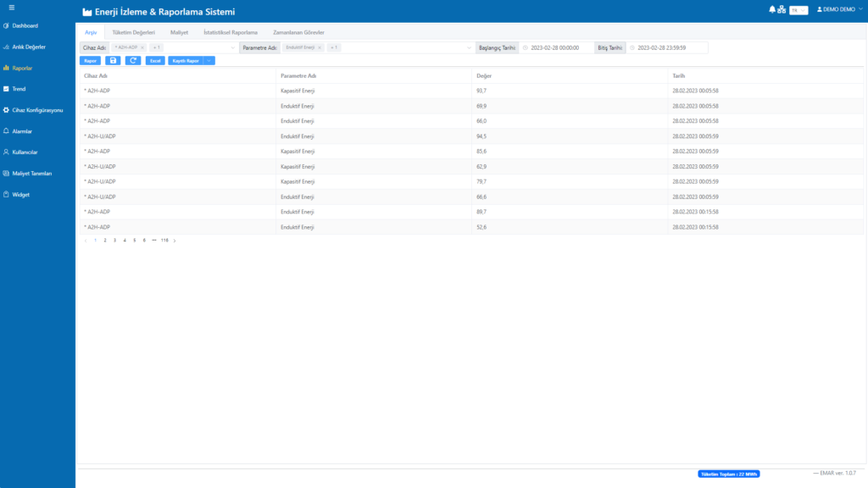Click the value cell 93,7
The height and width of the screenshot is (488, 868).
[481, 91]
